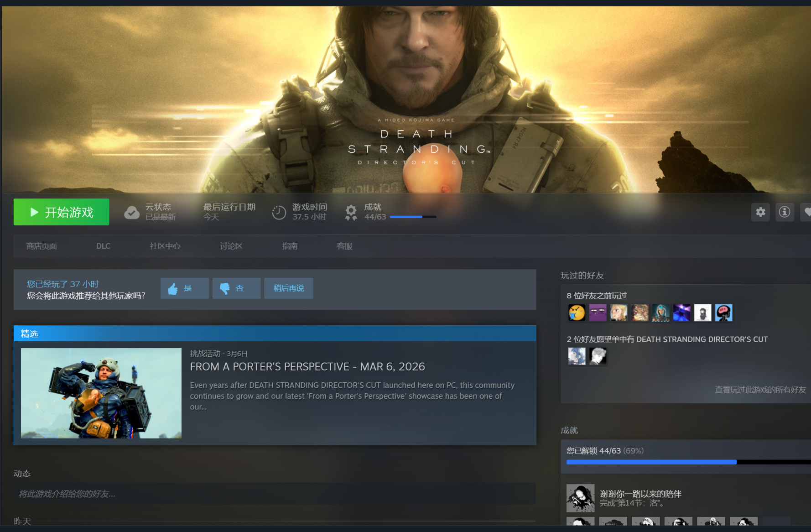Click the 将此游戏介绍给您的好友 input field
This screenshot has width=811, height=532.
click(x=275, y=494)
